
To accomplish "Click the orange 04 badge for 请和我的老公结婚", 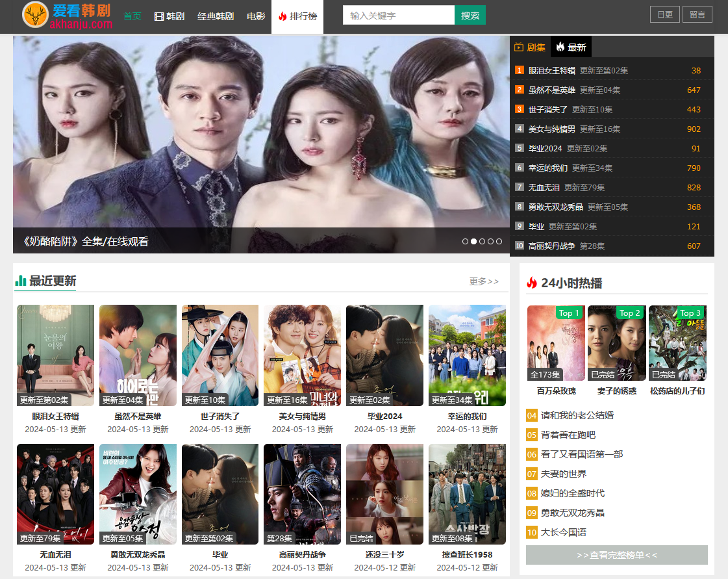I will coord(532,415).
